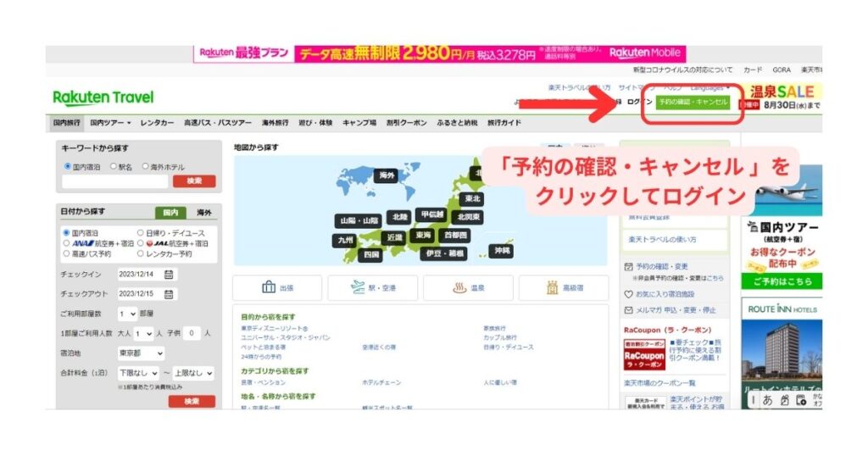868x456 pixels.
Task: Click the 海外 label on the map
Action: point(387,175)
